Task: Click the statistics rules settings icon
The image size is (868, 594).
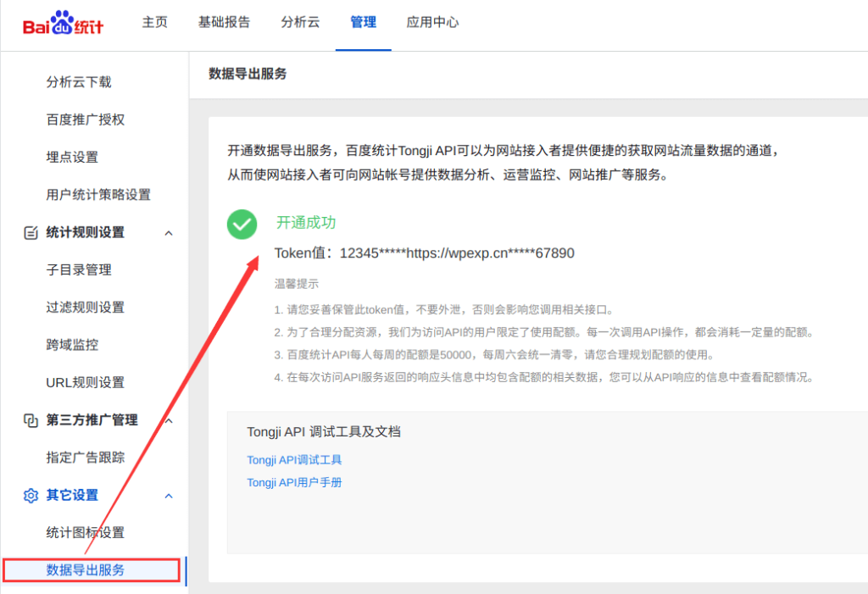Action: tap(31, 232)
